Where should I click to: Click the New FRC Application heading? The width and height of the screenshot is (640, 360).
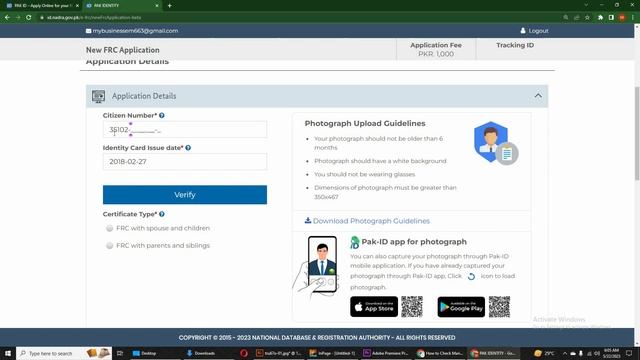pyautogui.click(x=122, y=50)
